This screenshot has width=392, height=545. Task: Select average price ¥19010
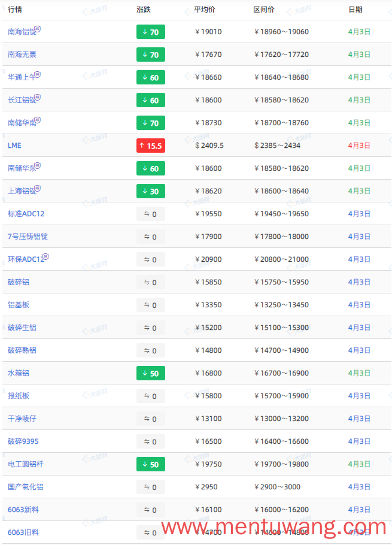point(208,32)
